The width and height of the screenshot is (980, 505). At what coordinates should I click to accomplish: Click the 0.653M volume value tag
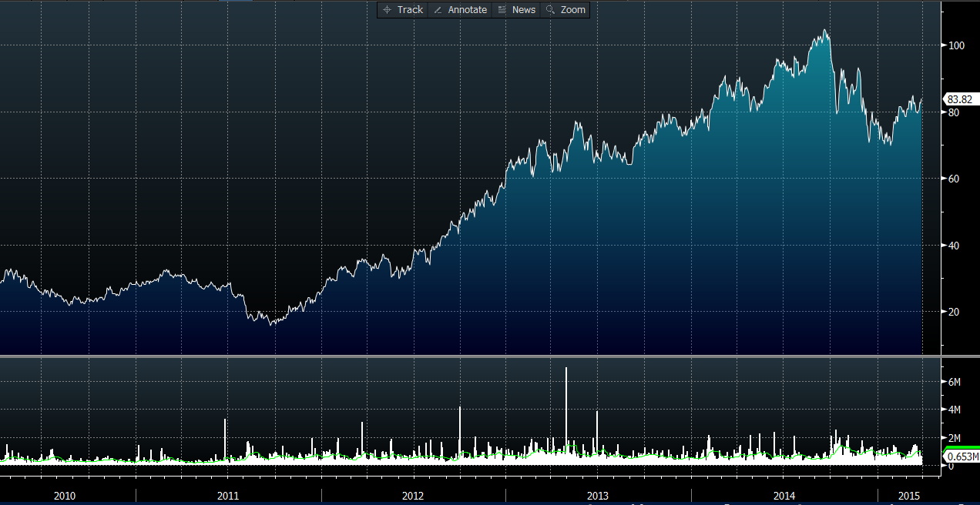point(962,457)
